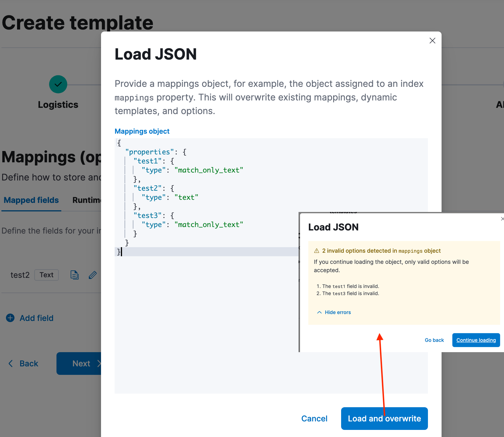Open the edit pencil icon for test2 field
Viewport: 504px width, 437px height.
pos(93,275)
